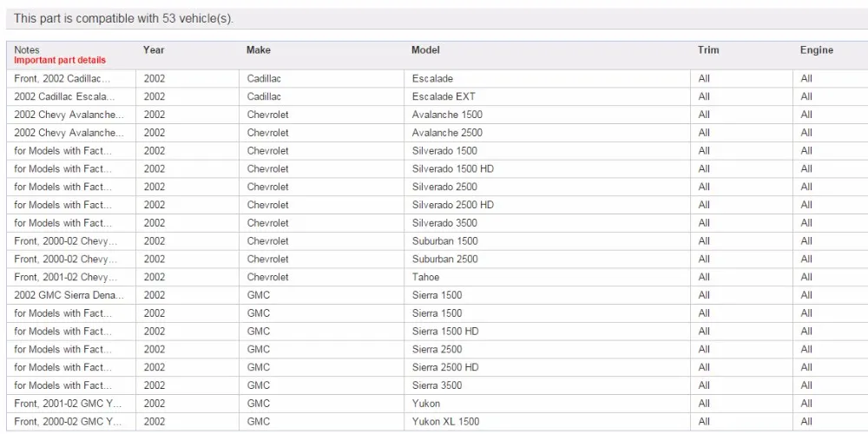Image resolution: width=868 pixels, height=434 pixels.
Task: Select the 'Front, 2001-02 GMC Y...' note cell
Action: click(x=71, y=403)
